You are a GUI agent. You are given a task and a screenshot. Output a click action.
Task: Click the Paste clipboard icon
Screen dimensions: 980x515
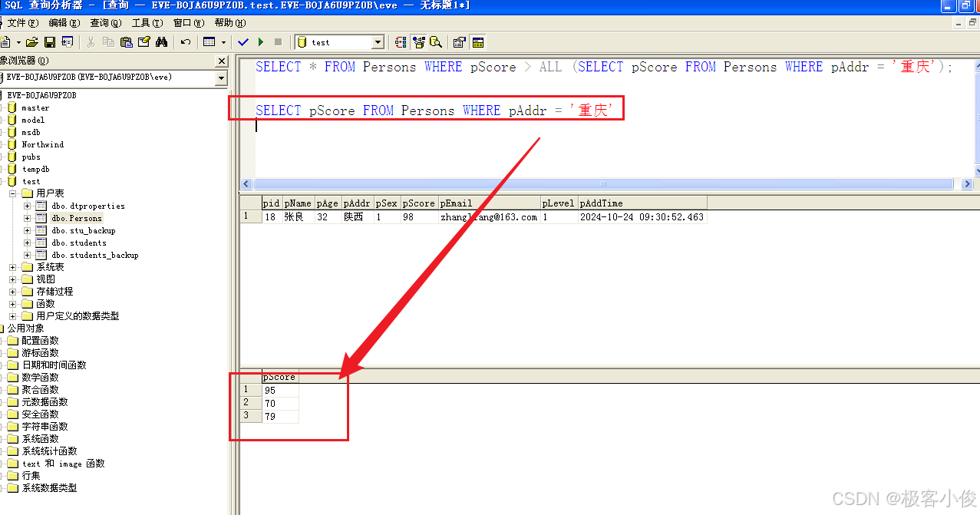click(127, 42)
